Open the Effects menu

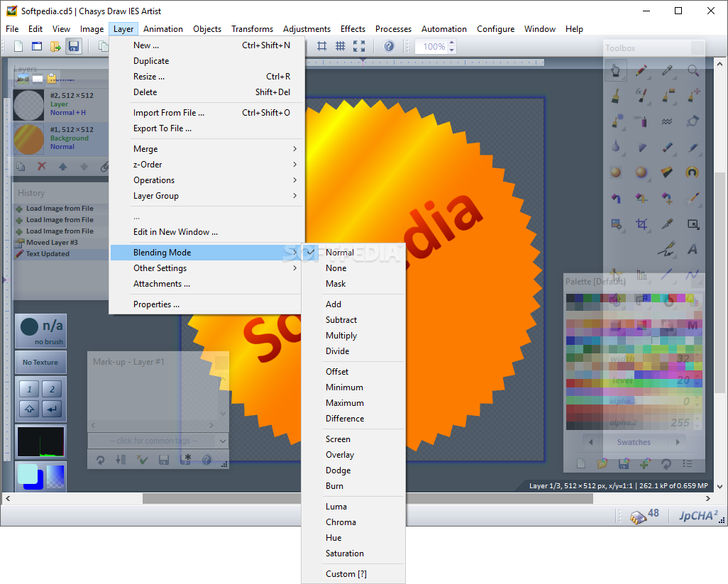353,29
